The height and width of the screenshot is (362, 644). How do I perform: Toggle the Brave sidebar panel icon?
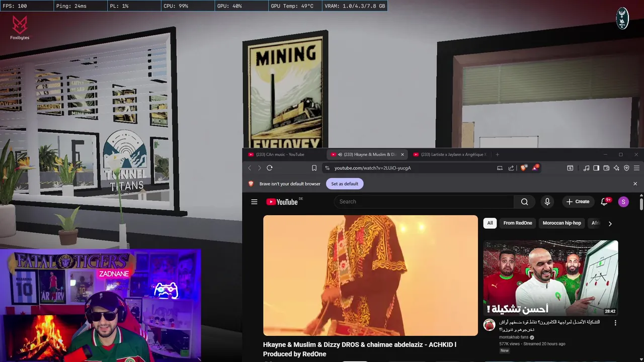coord(596,168)
